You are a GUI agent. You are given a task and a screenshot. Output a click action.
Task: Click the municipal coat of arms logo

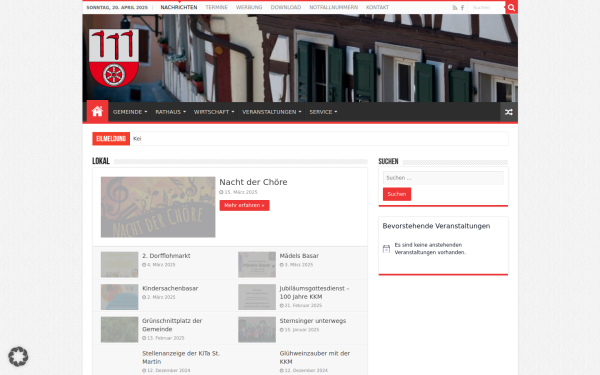(x=114, y=58)
